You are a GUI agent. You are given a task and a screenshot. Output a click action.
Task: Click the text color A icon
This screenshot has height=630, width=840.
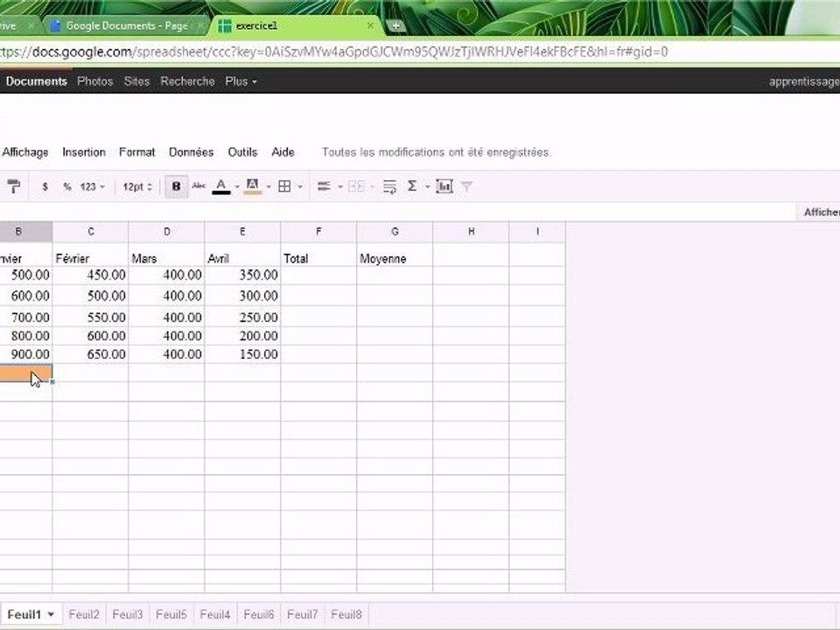[x=221, y=186]
